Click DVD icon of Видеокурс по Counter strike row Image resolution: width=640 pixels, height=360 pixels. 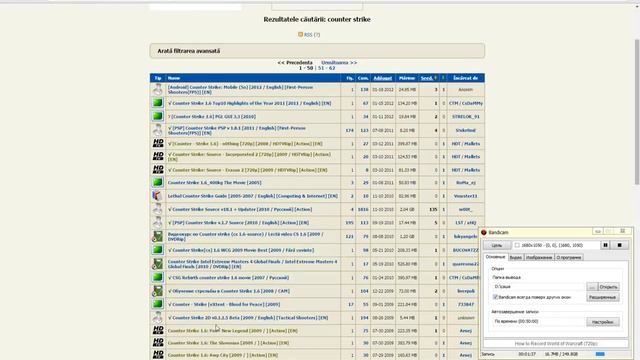coord(158,236)
